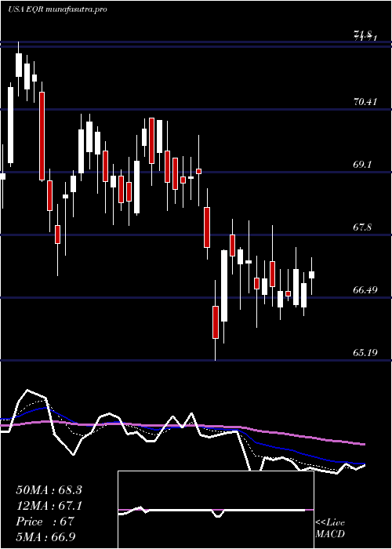Click the last white candlestick on the right

click(x=311, y=274)
